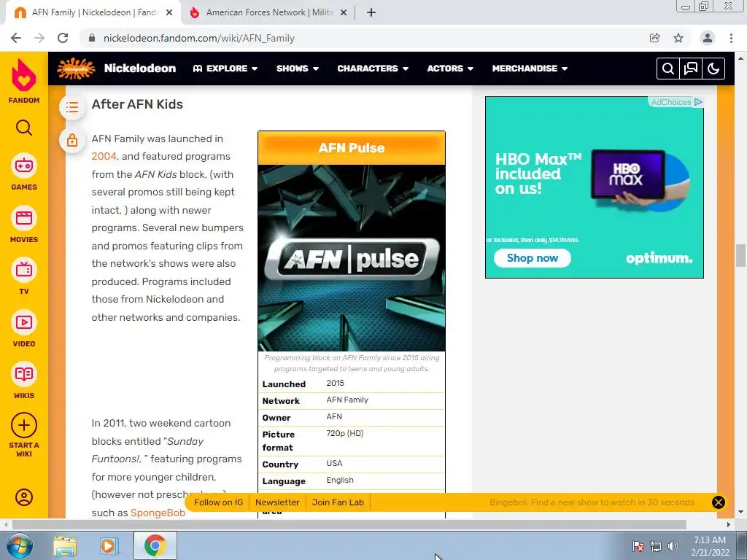Expand the Characters dropdown menu
This screenshot has height=560, width=747.
pos(373,69)
